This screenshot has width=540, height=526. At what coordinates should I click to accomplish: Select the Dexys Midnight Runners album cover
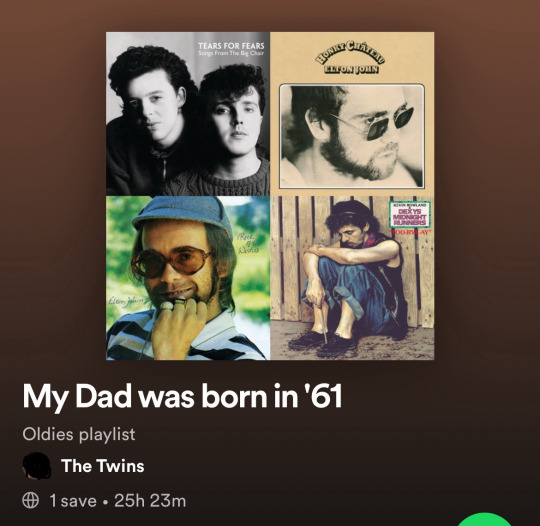tap(352, 278)
